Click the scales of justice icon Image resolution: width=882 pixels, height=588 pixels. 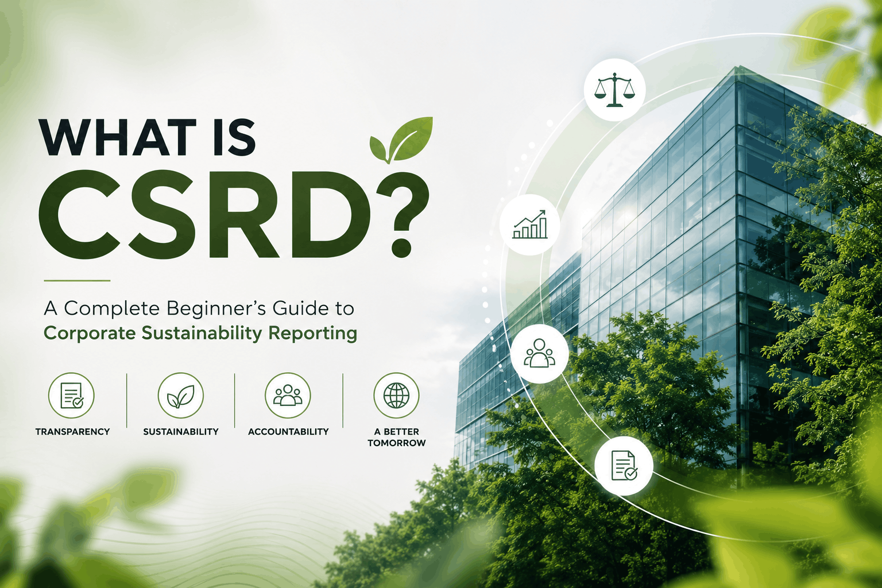(x=614, y=90)
